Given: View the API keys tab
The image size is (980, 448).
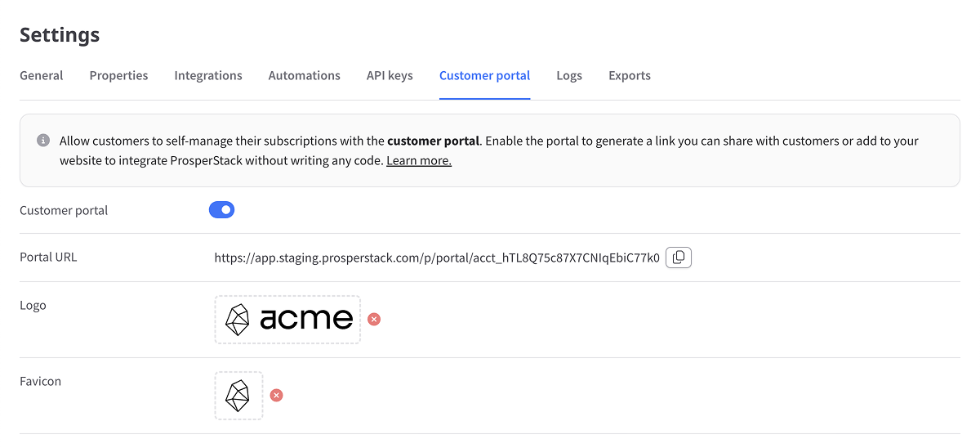Looking at the screenshot, I should pyautogui.click(x=390, y=75).
